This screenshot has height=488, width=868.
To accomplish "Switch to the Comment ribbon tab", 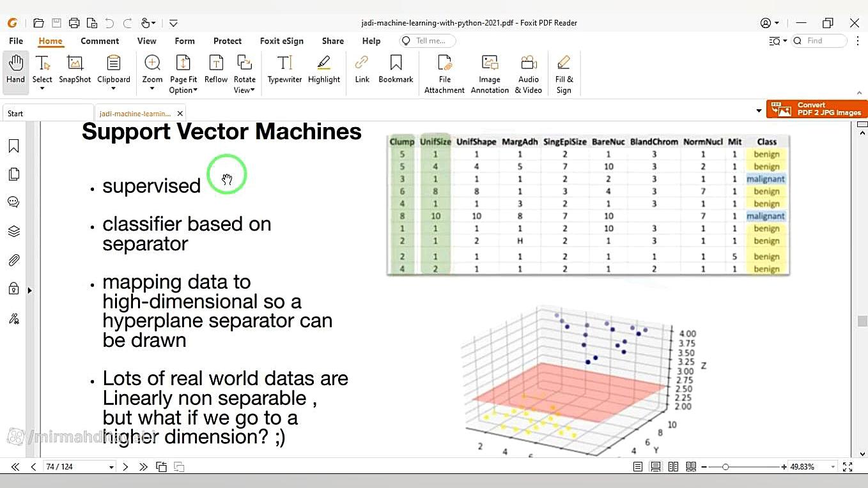I will (100, 41).
